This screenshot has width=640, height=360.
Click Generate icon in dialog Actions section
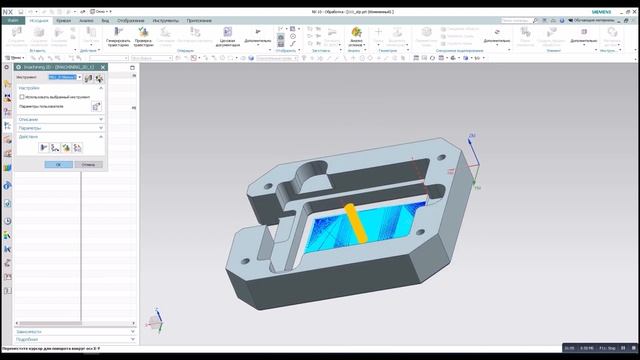(44, 147)
